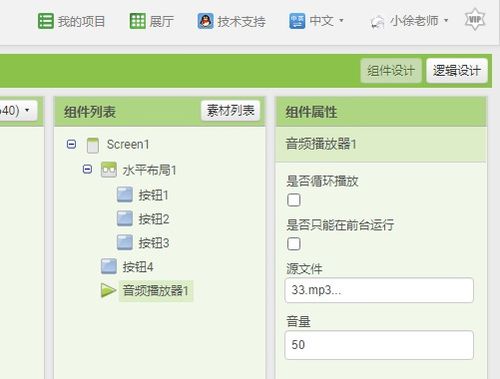This screenshot has width=500, height=379.
Task: Click the Screen1 screen icon
Action: tap(93, 145)
